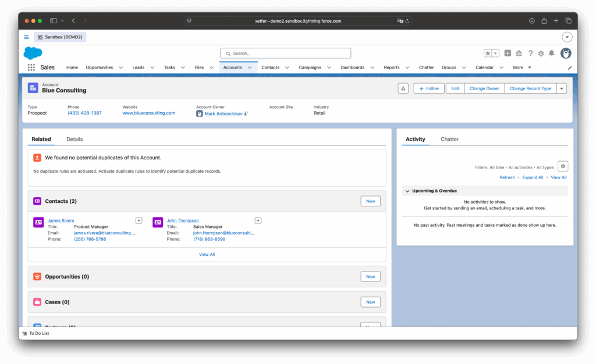Click Refresh in activity panel
The width and height of the screenshot is (596, 364).
pos(507,177)
